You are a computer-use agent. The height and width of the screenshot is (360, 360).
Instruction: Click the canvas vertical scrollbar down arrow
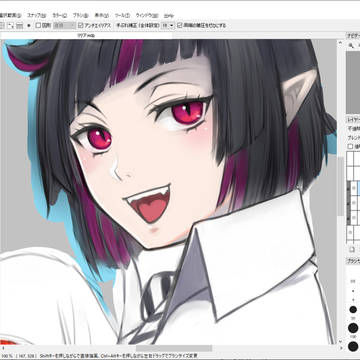pyautogui.click(x=340, y=341)
